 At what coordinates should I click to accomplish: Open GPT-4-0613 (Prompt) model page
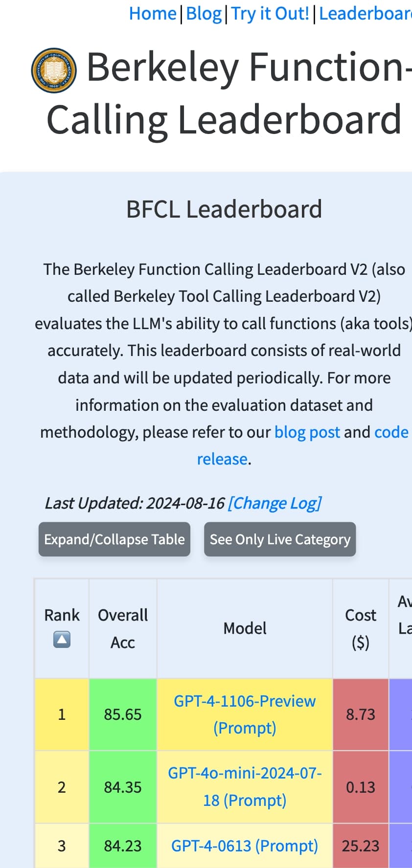[245, 846]
